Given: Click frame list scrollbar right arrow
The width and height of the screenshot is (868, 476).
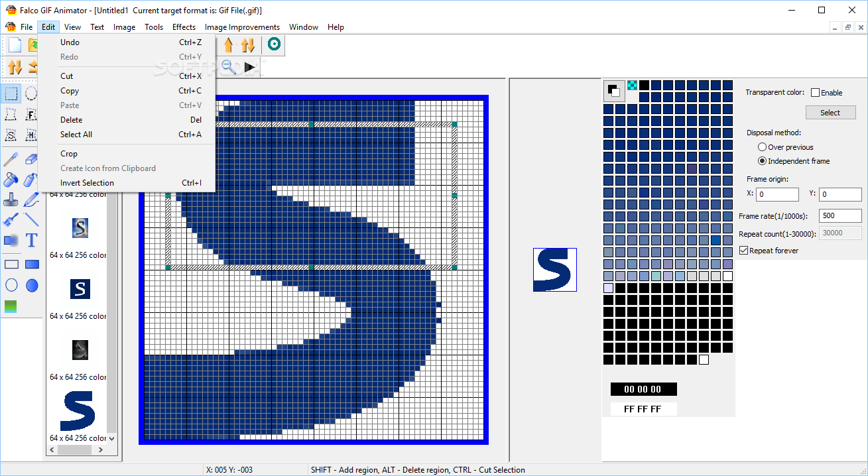Looking at the screenshot, I should click(101, 449).
